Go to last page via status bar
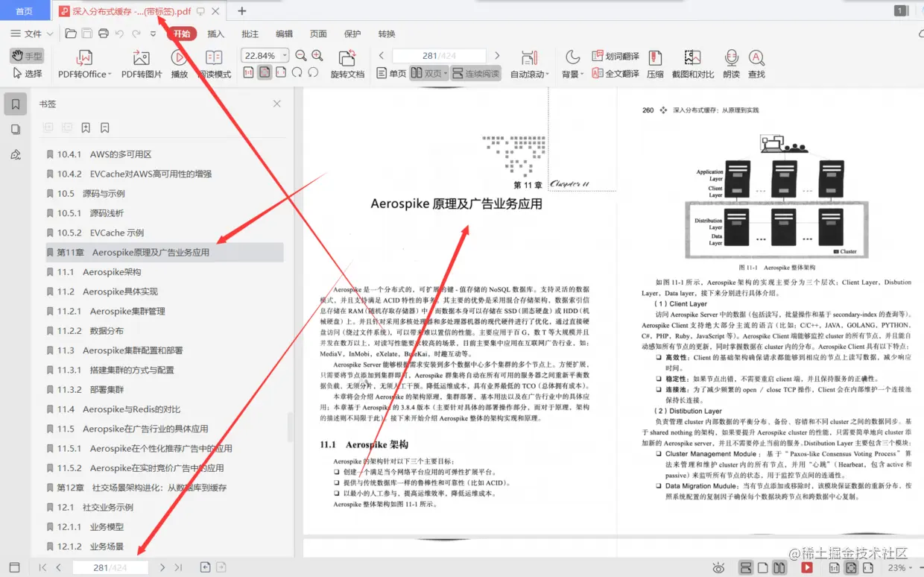 coord(178,568)
